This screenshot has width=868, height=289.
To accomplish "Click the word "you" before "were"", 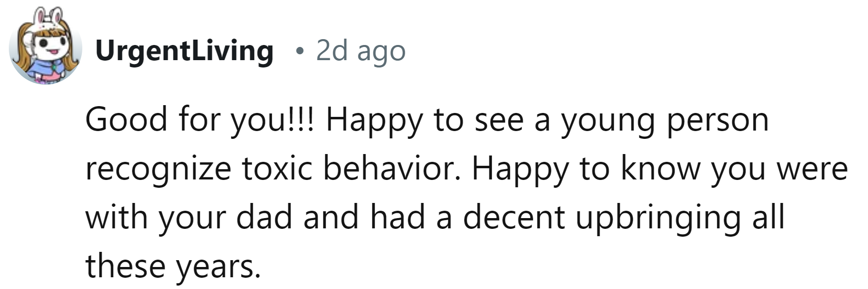I will pos(738,168).
